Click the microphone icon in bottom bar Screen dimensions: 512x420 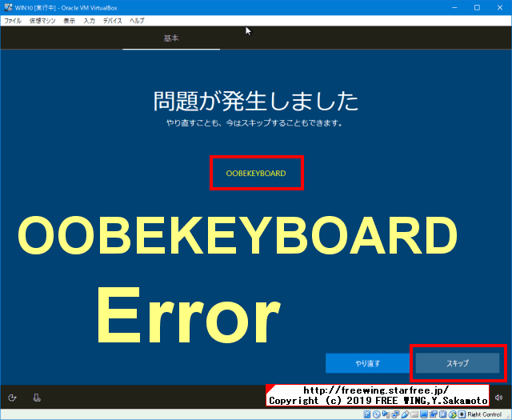click(37, 398)
